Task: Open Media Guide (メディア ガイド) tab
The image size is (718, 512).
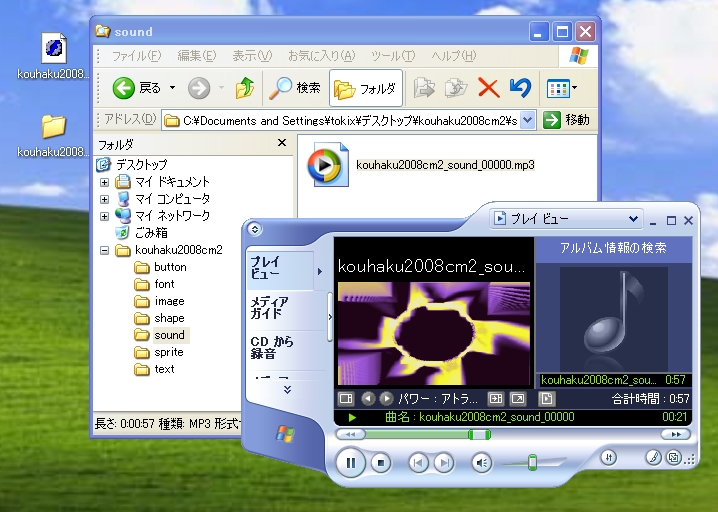Action: pyautogui.click(x=280, y=308)
